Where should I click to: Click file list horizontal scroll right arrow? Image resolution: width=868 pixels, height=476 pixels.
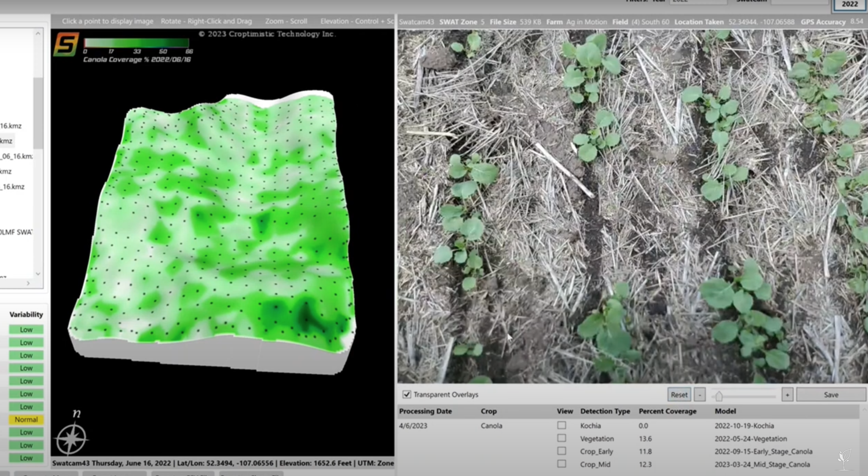(x=28, y=283)
